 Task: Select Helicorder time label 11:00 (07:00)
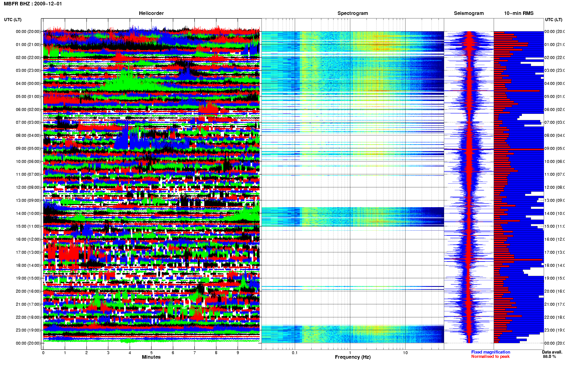click(x=28, y=174)
